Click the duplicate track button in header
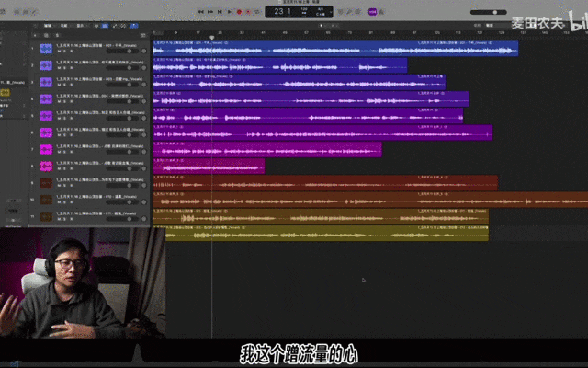 tap(46, 35)
